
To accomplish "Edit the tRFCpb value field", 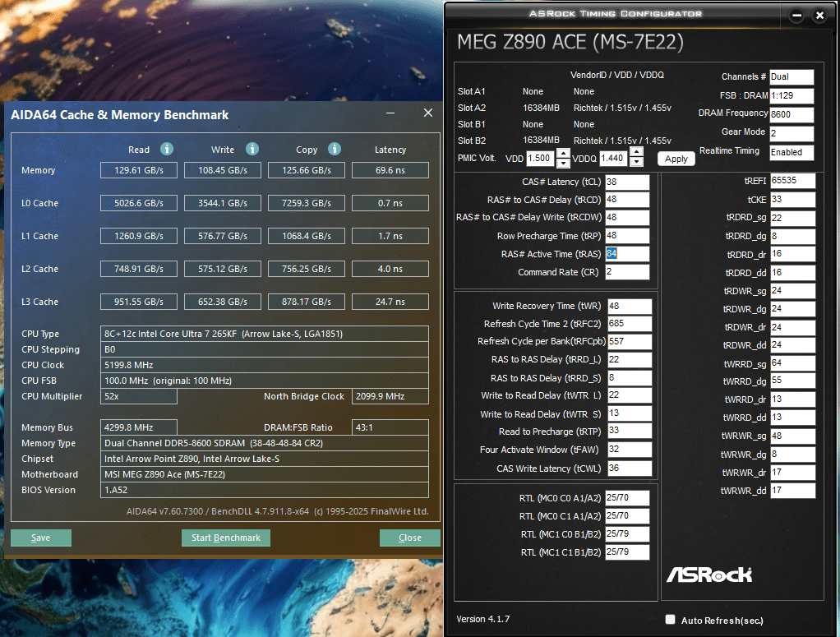I will (630, 341).
